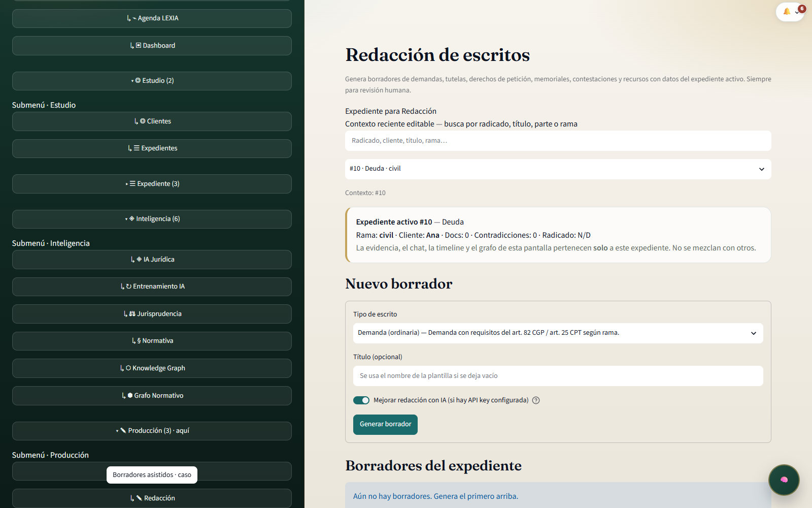The width and height of the screenshot is (812, 508).
Task: Open the Redacción sidebar item
Action: point(152,498)
